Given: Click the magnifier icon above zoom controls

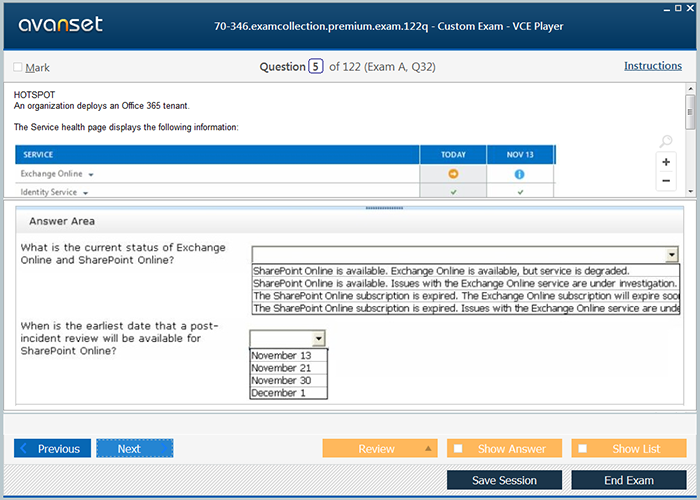Looking at the screenshot, I should tap(666, 142).
